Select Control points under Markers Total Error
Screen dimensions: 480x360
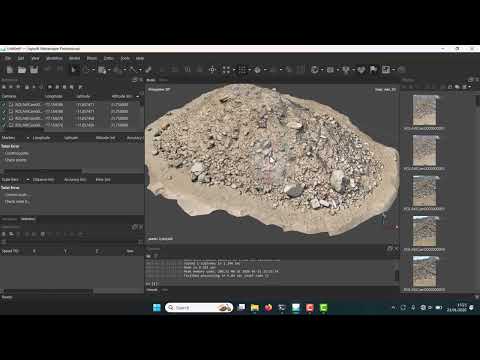(x=17, y=153)
